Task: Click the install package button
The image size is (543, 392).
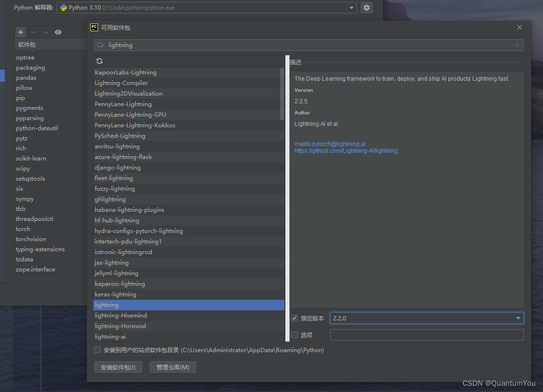Action: point(118,367)
